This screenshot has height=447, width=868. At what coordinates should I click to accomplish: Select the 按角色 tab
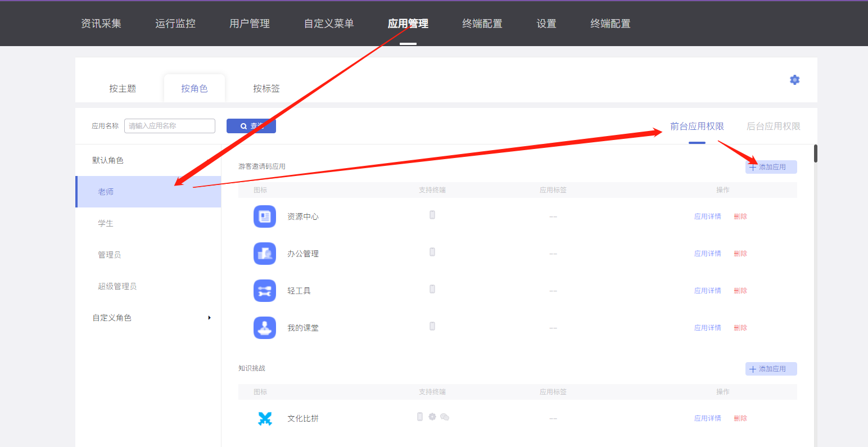pyautogui.click(x=195, y=88)
